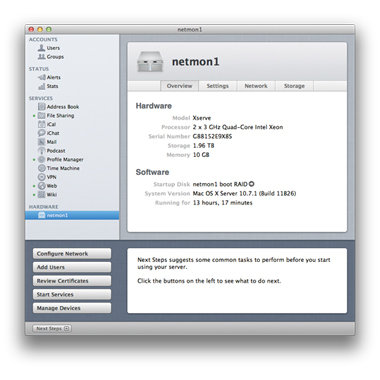Select the File Sharing service icon

(x=41, y=116)
